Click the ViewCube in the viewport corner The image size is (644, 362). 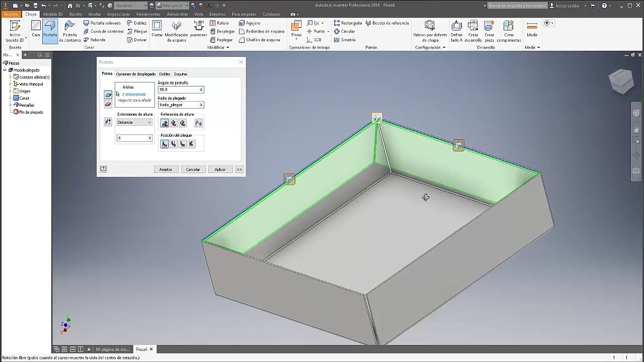point(620,81)
